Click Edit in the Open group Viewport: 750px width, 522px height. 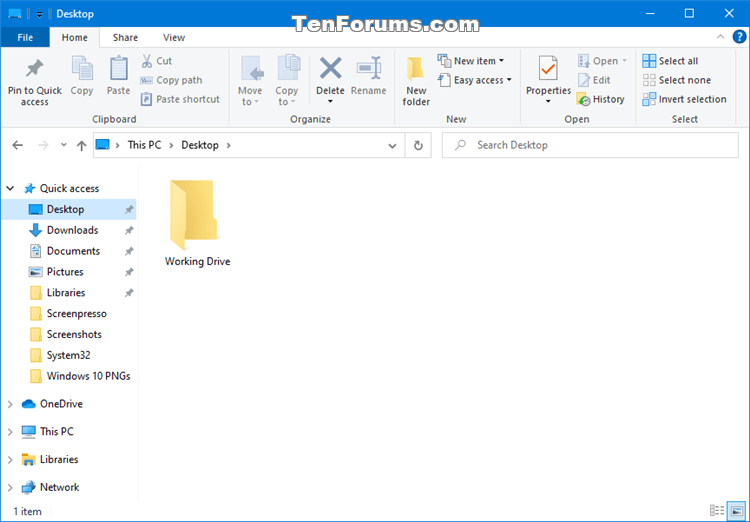click(594, 80)
